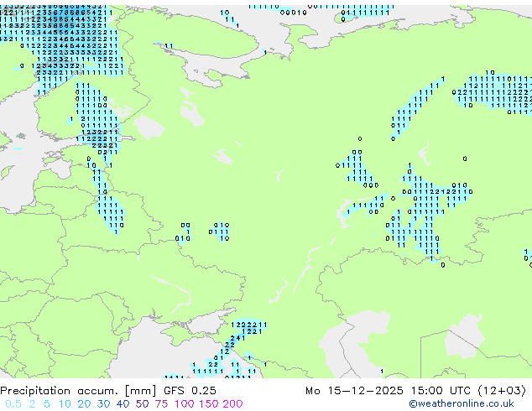The height and width of the screenshot is (411, 532).
Task: Click the 75 mm legend value
Action: click(162, 404)
